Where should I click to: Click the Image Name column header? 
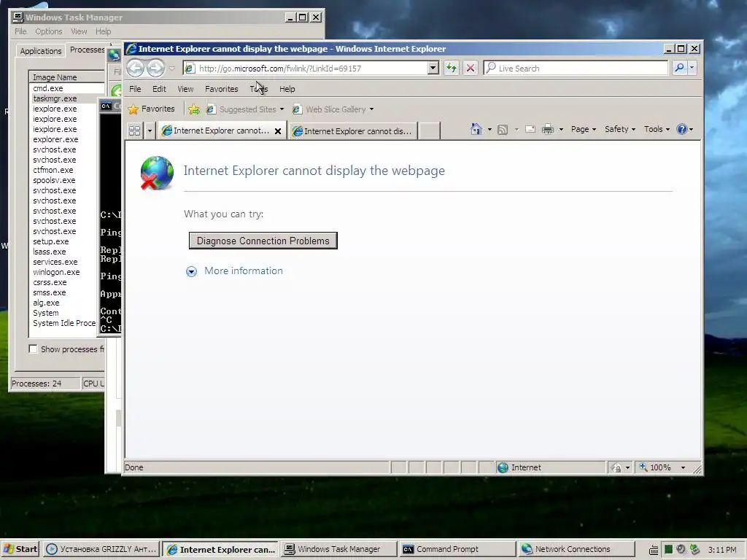point(66,77)
